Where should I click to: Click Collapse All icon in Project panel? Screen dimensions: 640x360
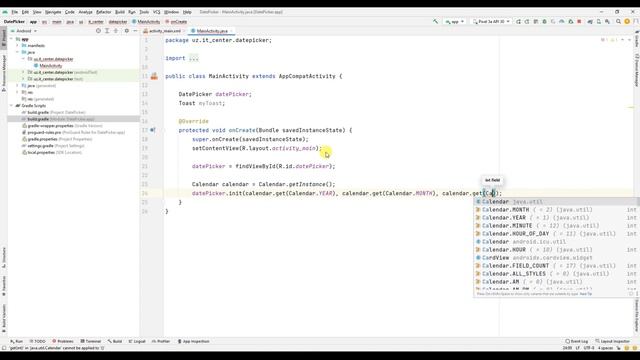[116, 31]
